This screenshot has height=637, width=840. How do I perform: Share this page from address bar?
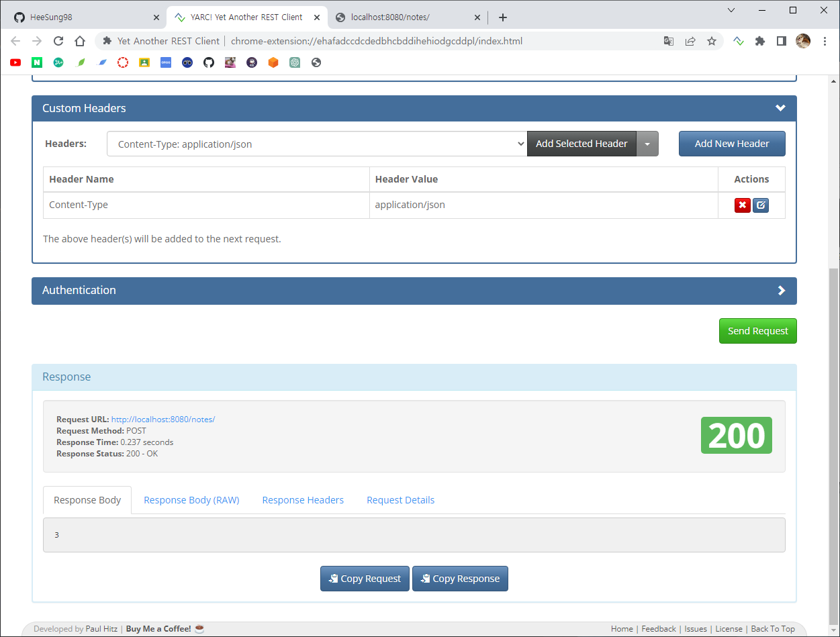(690, 41)
